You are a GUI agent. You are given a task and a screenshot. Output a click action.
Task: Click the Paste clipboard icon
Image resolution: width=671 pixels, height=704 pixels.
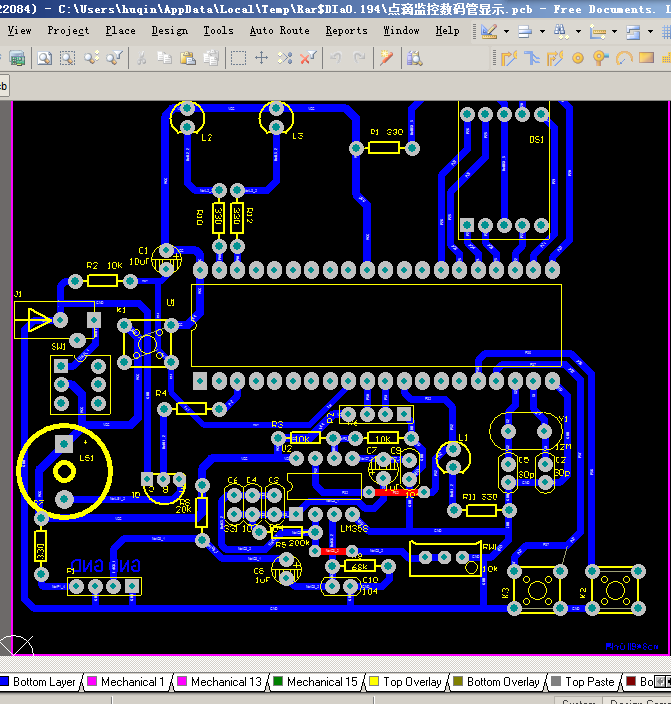(188, 58)
